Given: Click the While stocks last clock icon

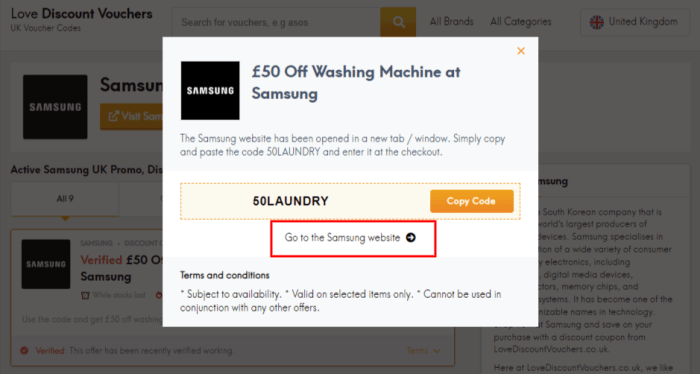Looking at the screenshot, I should pos(85,295).
